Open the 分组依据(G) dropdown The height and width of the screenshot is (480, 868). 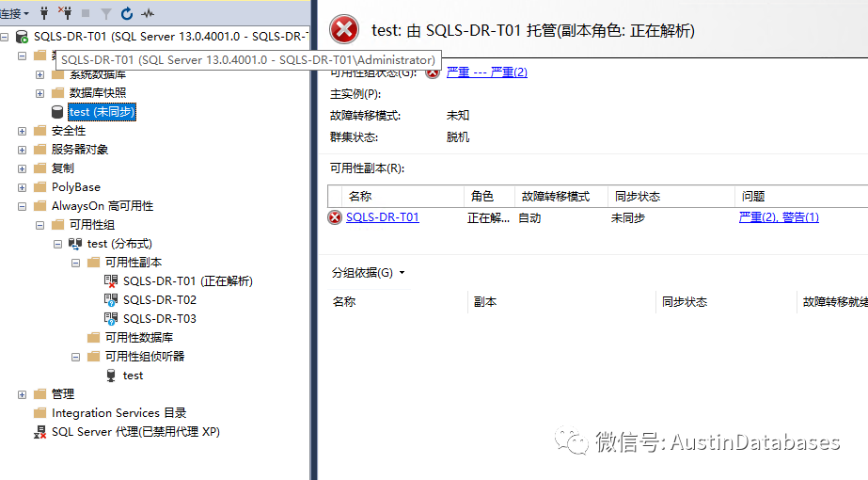click(368, 273)
